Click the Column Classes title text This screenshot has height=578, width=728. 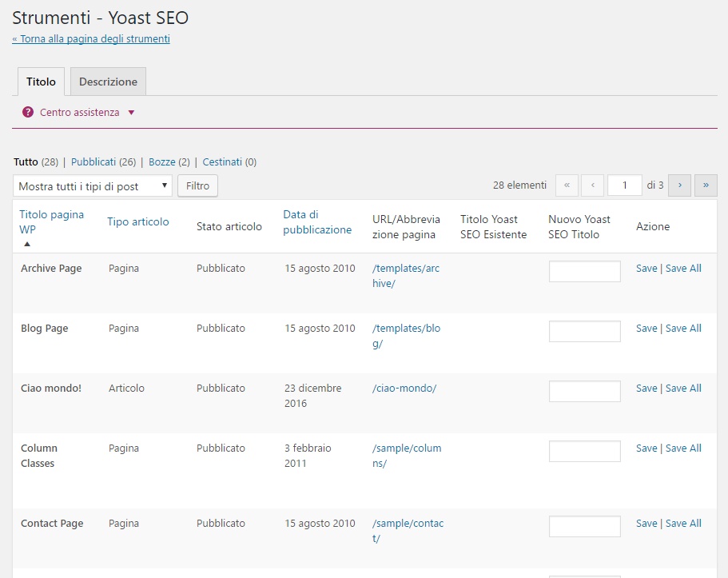tap(39, 456)
